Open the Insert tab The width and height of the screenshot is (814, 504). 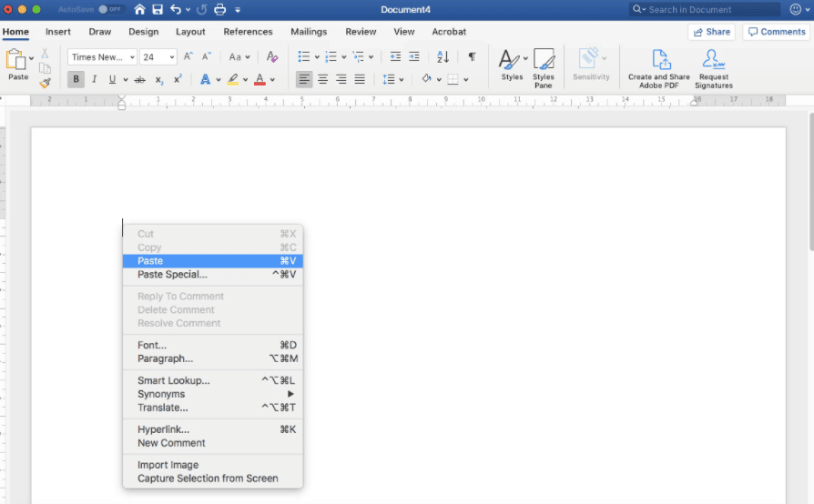[x=58, y=32]
